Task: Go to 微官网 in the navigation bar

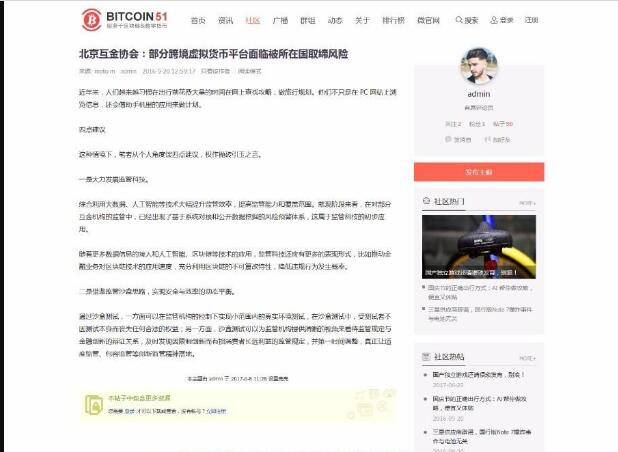Action: pyautogui.click(x=428, y=20)
